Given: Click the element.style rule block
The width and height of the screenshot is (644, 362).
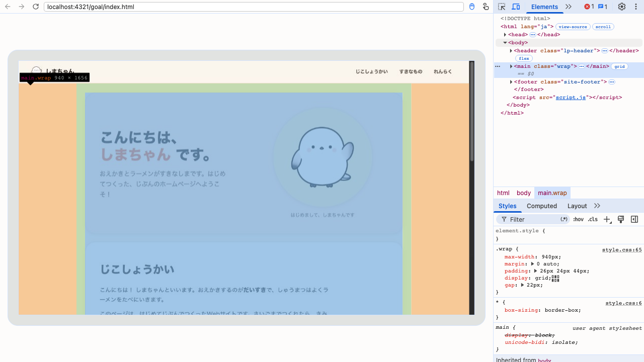Looking at the screenshot, I should point(569,235).
